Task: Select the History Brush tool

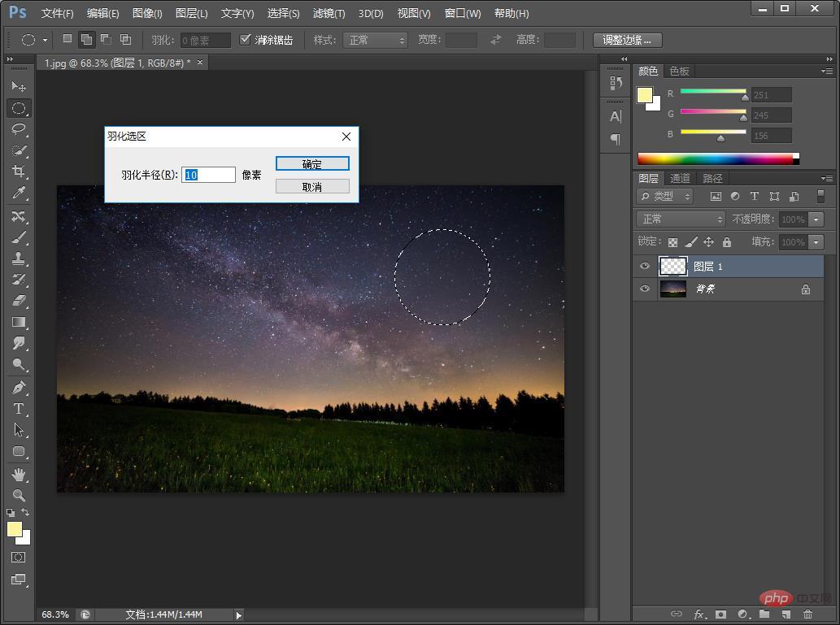Action: [19, 280]
